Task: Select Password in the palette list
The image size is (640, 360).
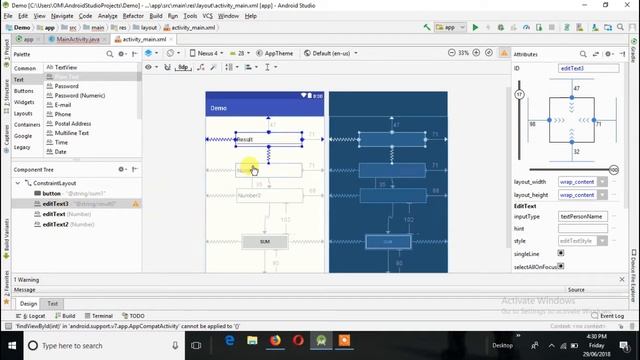Action: coord(66,86)
